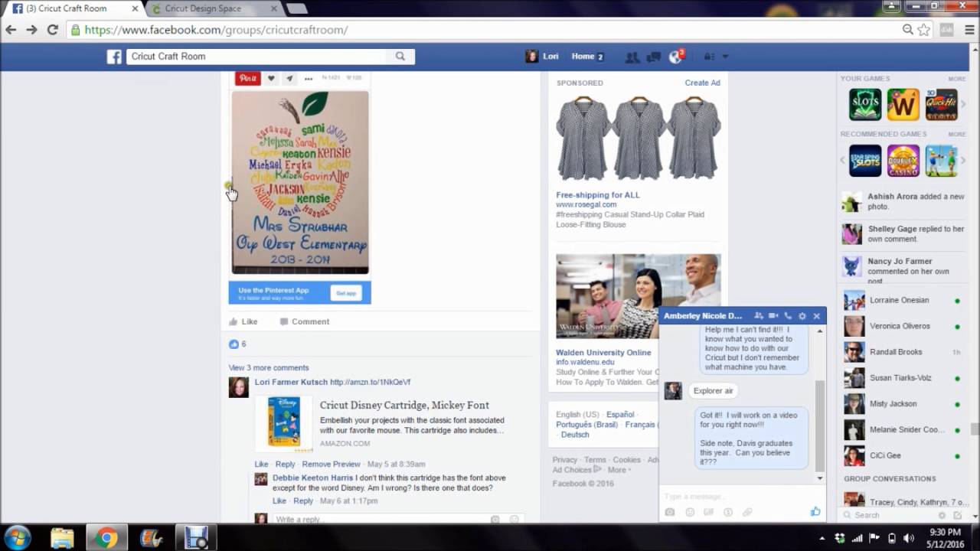The height and width of the screenshot is (551, 980).
Task: Like Debbie Keeton Harris's reply
Action: (279, 501)
